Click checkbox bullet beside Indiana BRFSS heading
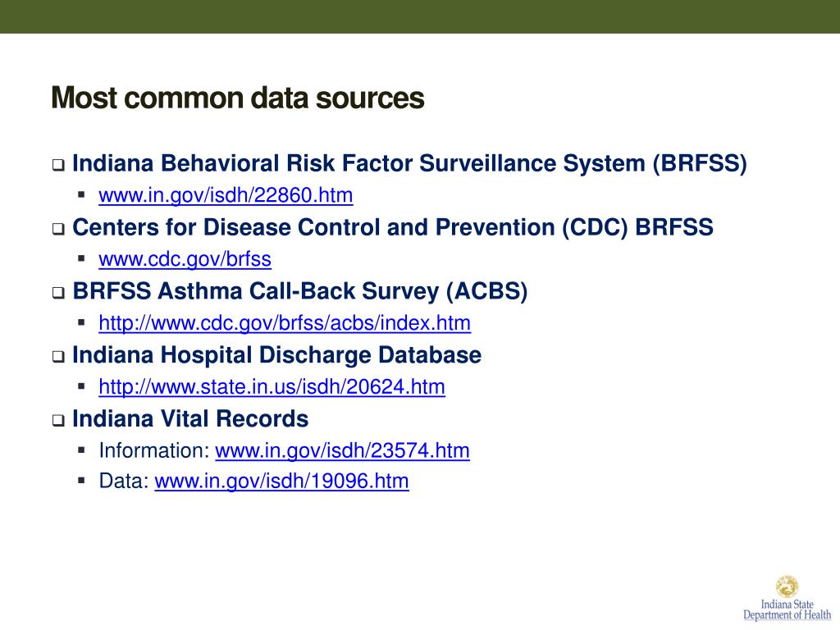Screen dimensions: 840x630 (x=58, y=165)
